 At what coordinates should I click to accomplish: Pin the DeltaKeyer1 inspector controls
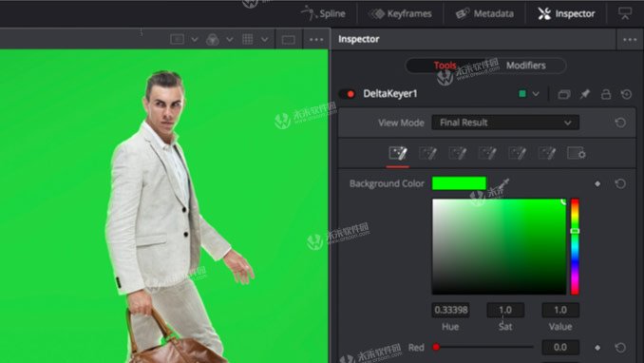(584, 95)
